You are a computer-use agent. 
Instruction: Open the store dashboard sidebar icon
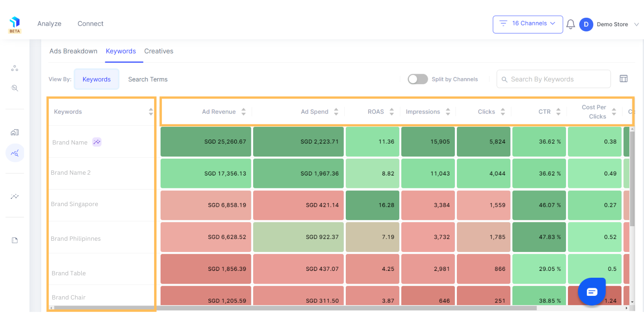pos(15,132)
